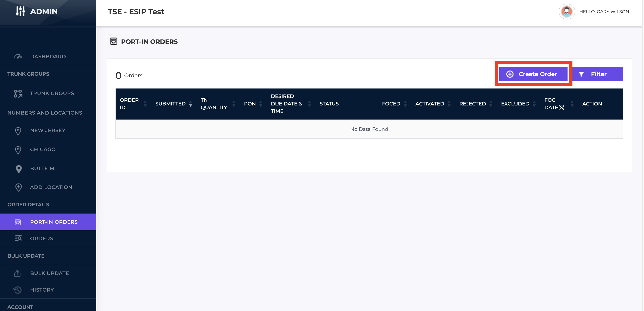Image resolution: width=644 pixels, height=311 pixels.
Task: Click the ORDER DETAILS section header
Action: tap(28, 205)
